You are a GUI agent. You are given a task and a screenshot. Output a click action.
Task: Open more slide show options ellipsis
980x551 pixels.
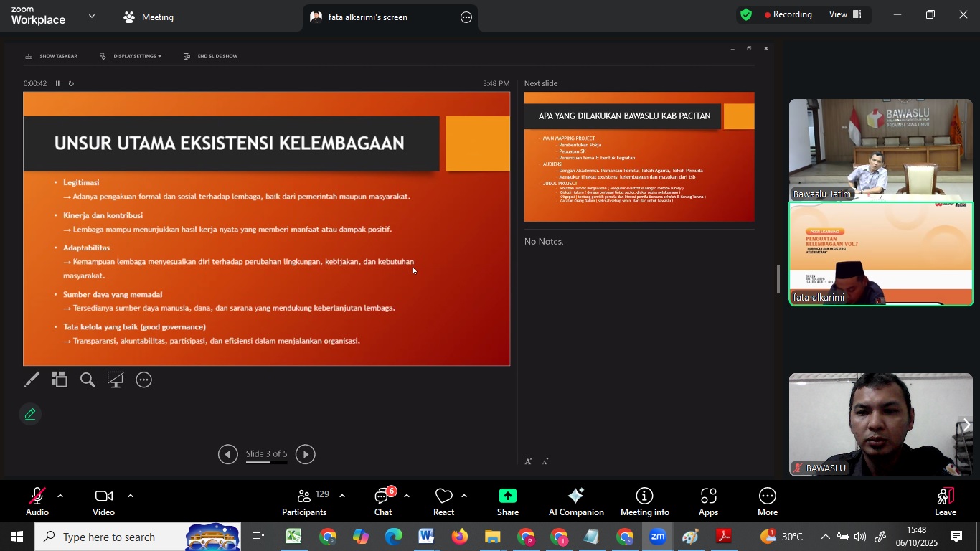coord(144,380)
